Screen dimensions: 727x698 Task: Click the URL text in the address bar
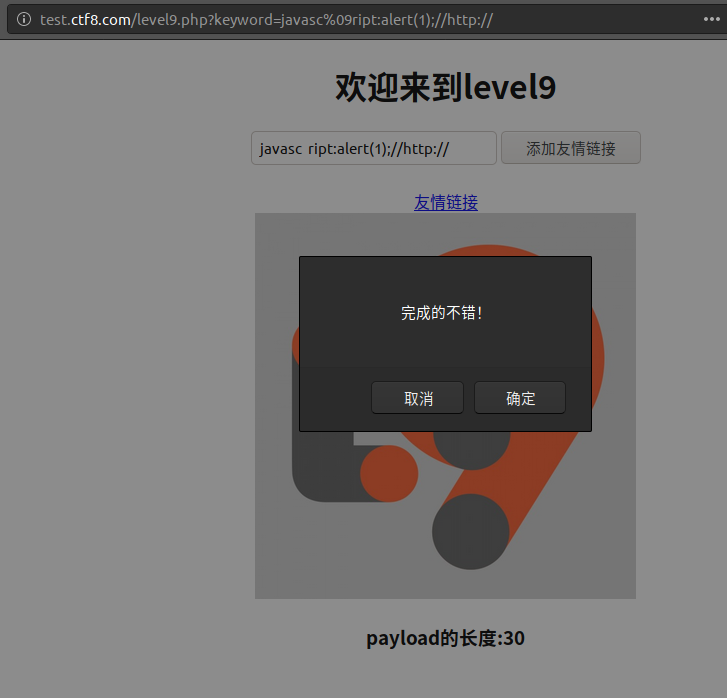pos(266,20)
